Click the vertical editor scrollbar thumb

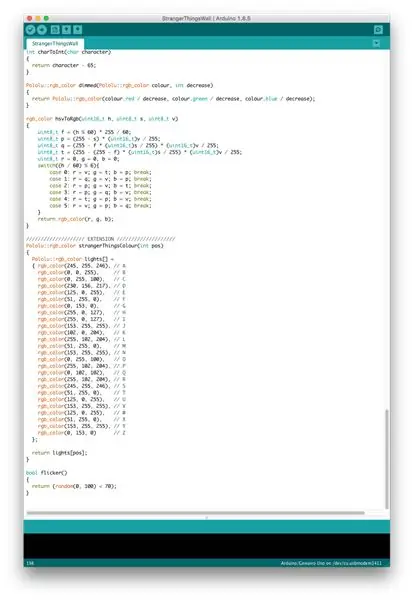[387, 459]
